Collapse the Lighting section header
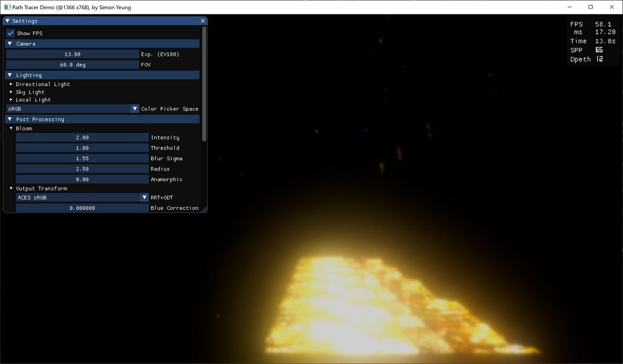This screenshot has height=364, width=623. point(102,75)
